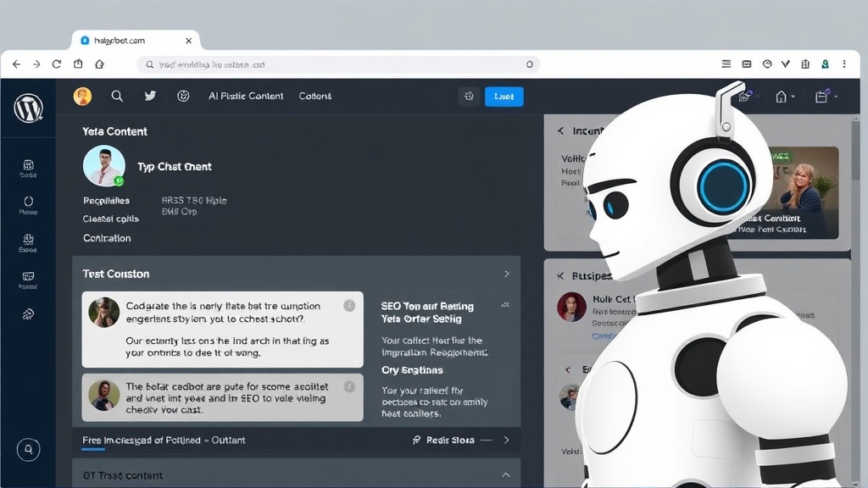The height and width of the screenshot is (488, 868).
Task: Open the browser three-dot menu
Action: pos(844,64)
